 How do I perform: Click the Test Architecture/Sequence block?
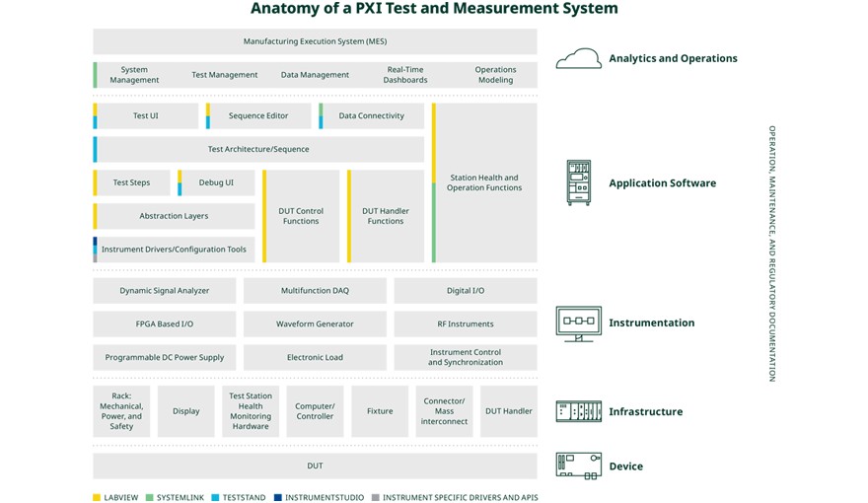coord(258,149)
